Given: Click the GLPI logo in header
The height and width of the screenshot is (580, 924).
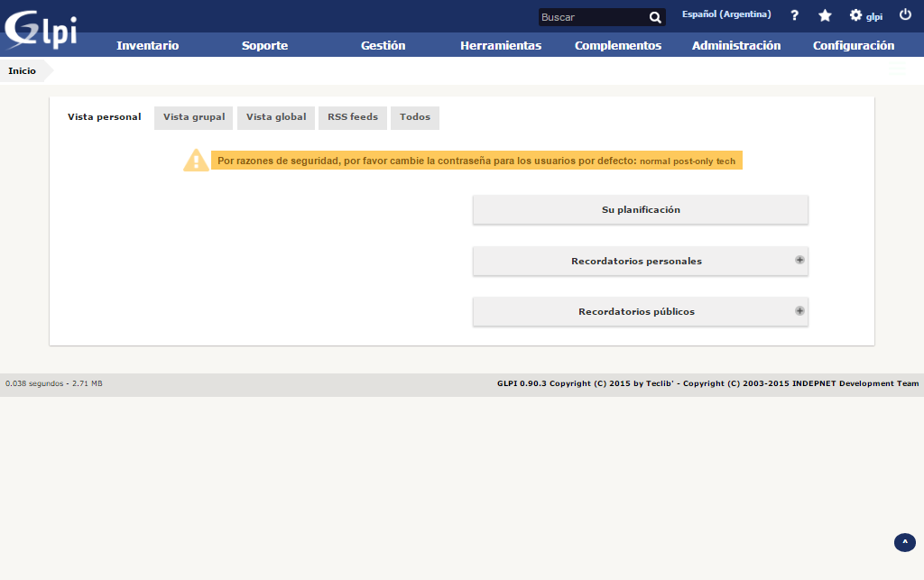Looking at the screenshot, I should point(41,27).
